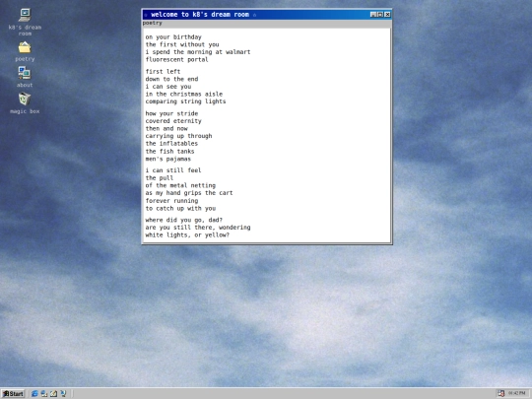Viewport: 532px width, 399px height.
Task: Click the line 'i can see you'
Action: (168, 87)
